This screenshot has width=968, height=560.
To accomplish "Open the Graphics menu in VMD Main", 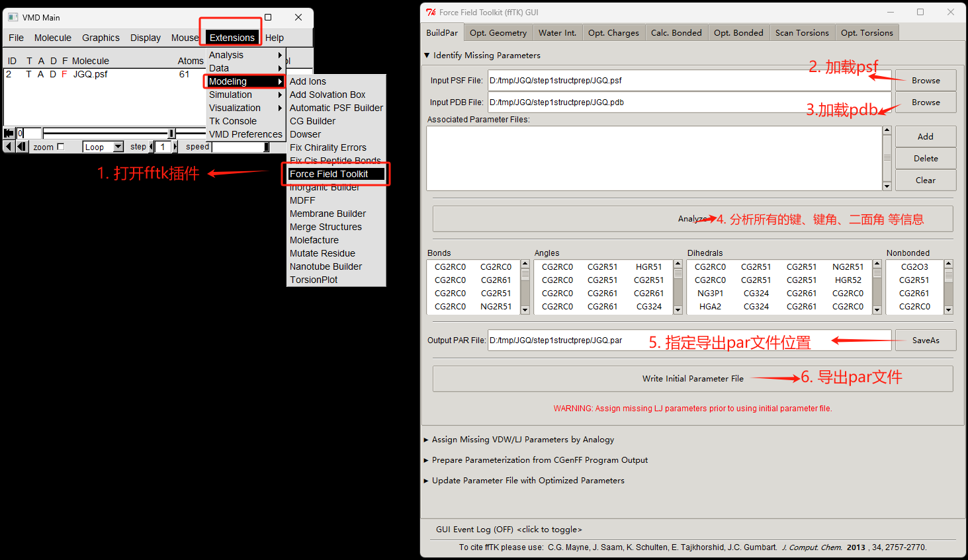I will point(101,38).
